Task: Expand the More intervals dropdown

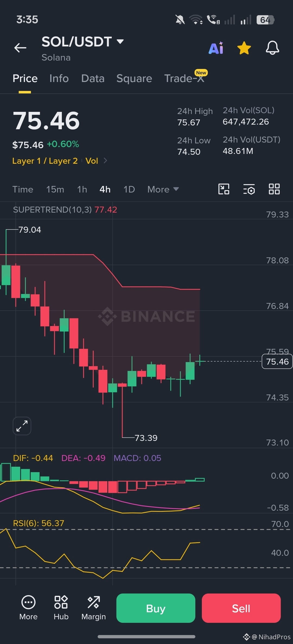Action: 163,189
